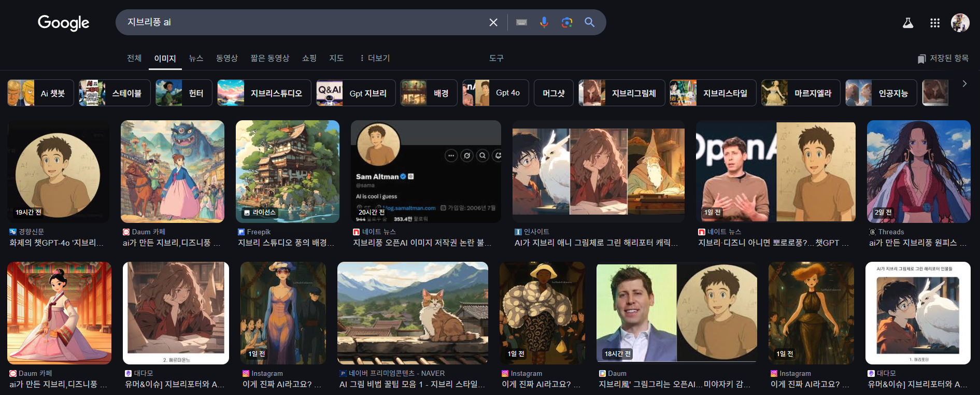Switch to the 뉴스 tab
The width and height of the screenshot is (980, 395).
click(196, 58)
